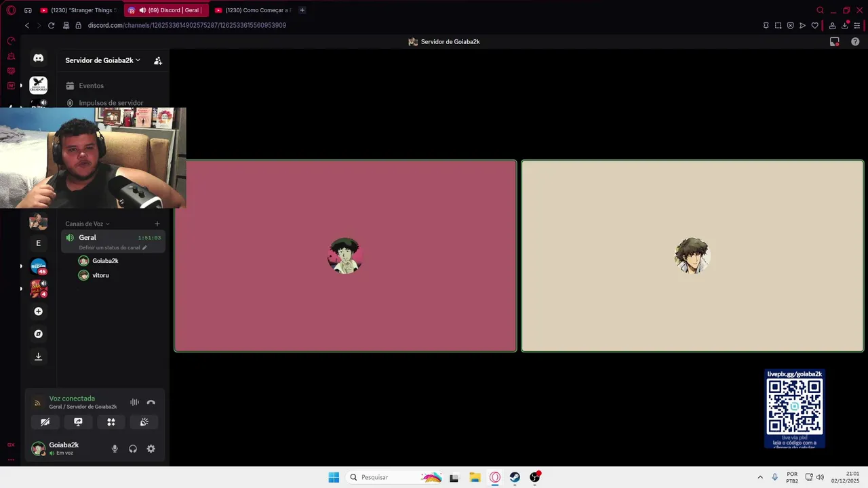Invite people to Servidor de Goiaba2k
The image size is (868, 488).
(x=158, y=60)
